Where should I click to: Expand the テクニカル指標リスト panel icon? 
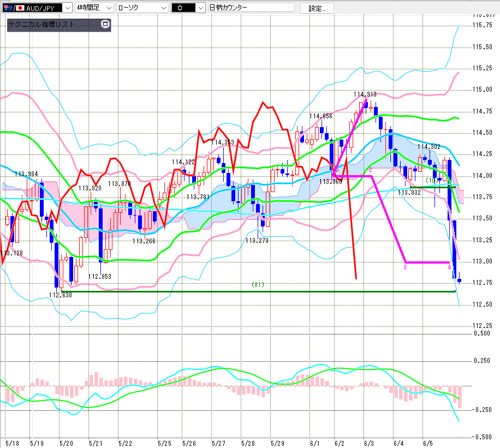coord(105,24)
